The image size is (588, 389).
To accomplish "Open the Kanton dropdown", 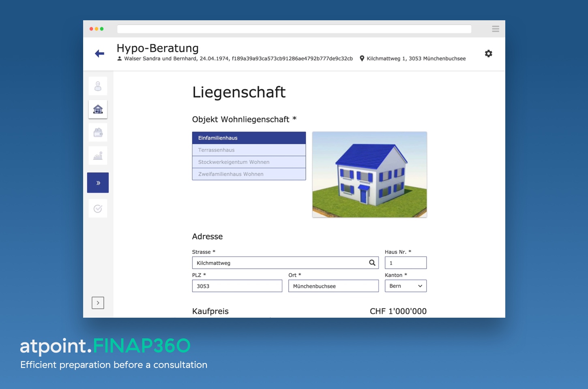I will [x=406, y=286].
